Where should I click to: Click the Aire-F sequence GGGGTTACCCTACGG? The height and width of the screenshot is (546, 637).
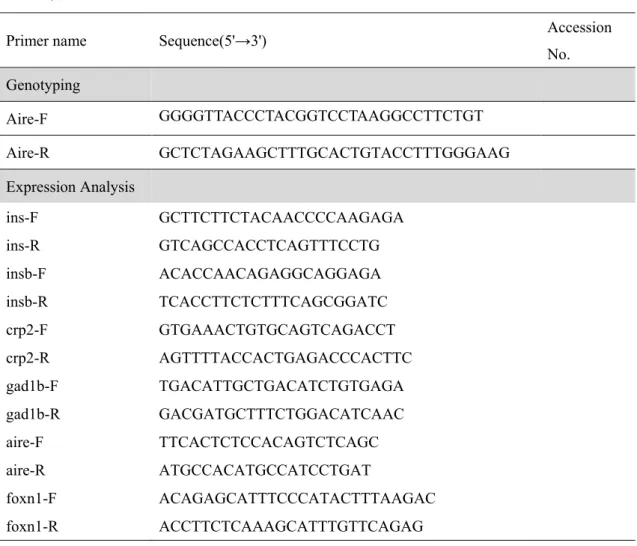[x=321, y=116]
